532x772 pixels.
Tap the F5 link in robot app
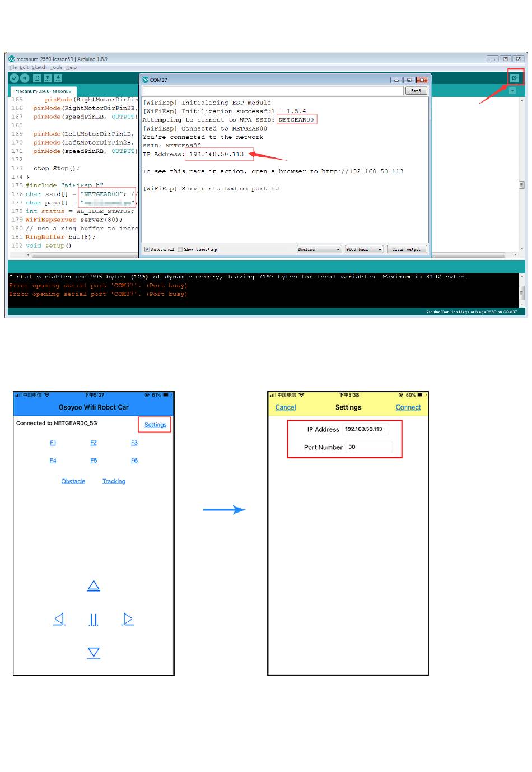(x=94, y=461)
